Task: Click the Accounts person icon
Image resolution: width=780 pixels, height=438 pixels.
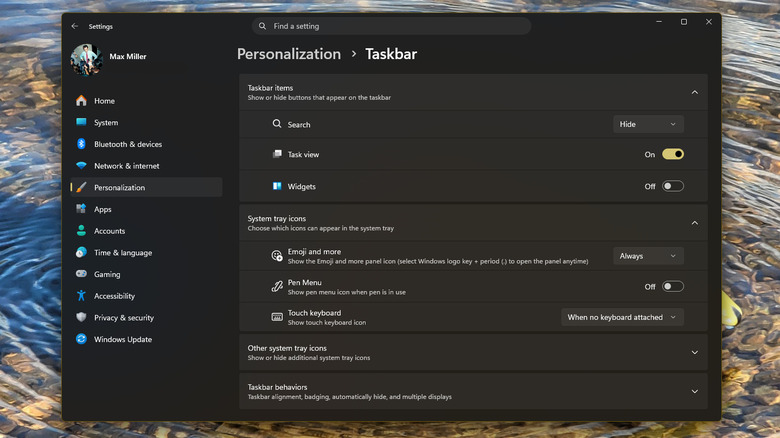Action: point(81,230)
